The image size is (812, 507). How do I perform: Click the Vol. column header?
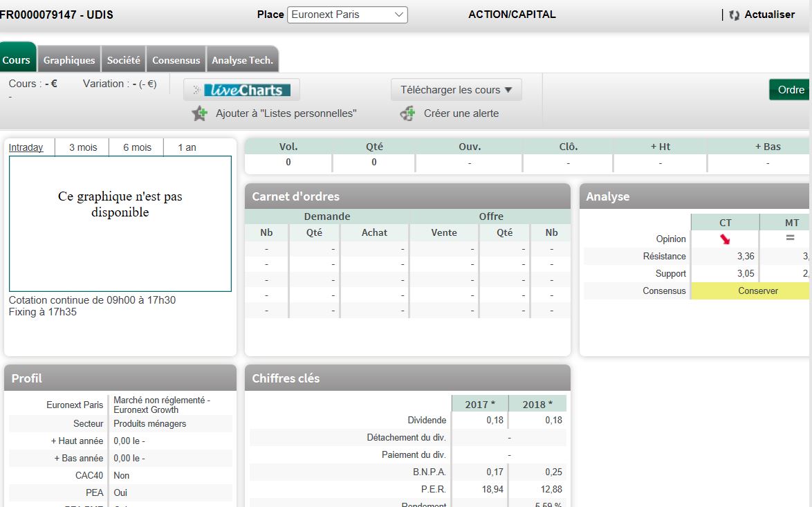click(288, 147)
